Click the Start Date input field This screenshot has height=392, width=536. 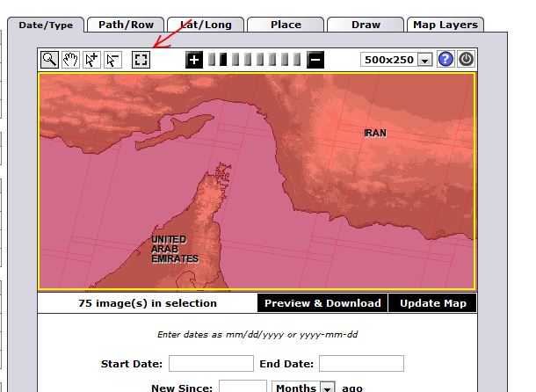(211, 364)
